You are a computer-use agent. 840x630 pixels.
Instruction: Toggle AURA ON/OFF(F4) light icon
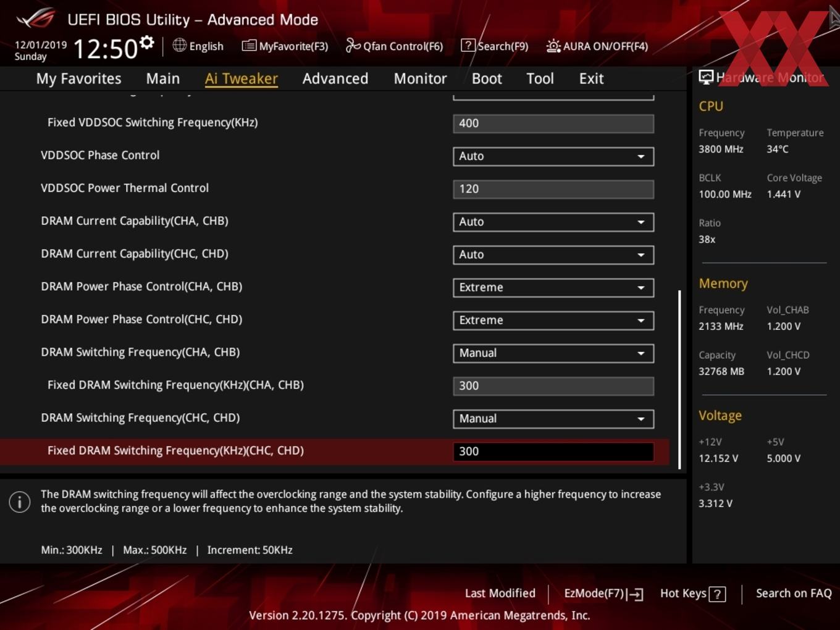pyautogui.click(x=553, y=46)
